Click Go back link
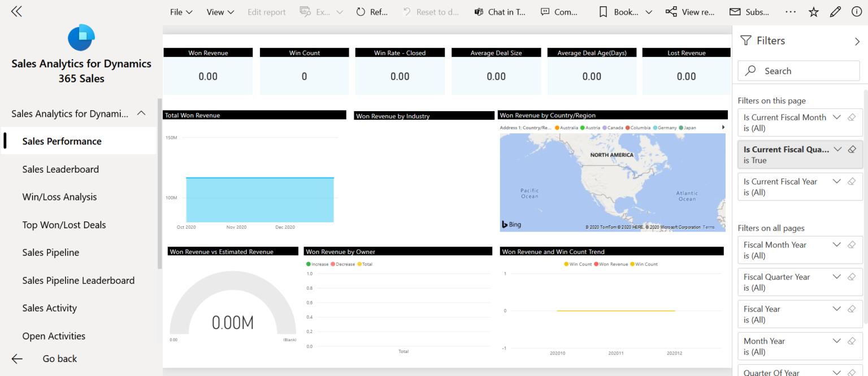The height and width of the screenshot is (376, 868). pyautogui.click(x=60, y=358)
